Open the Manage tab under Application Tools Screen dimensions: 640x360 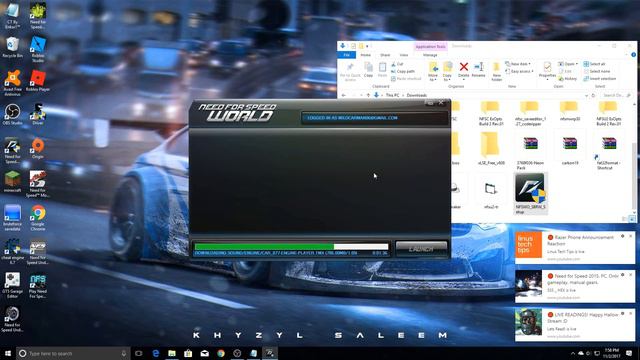[x=430, y=55]
